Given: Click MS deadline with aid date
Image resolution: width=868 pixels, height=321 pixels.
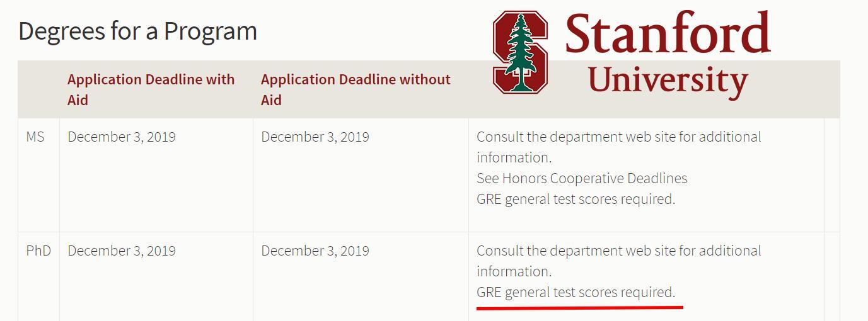Looking at the screenshot, I should pos(122,137).
